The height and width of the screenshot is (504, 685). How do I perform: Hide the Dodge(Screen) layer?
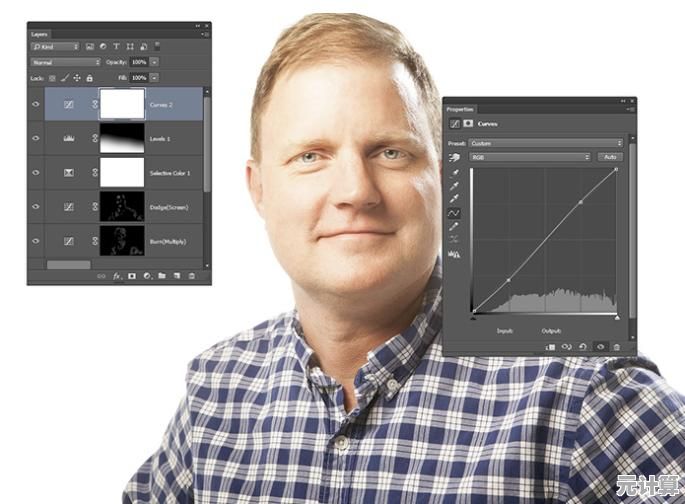click(36, 207)
